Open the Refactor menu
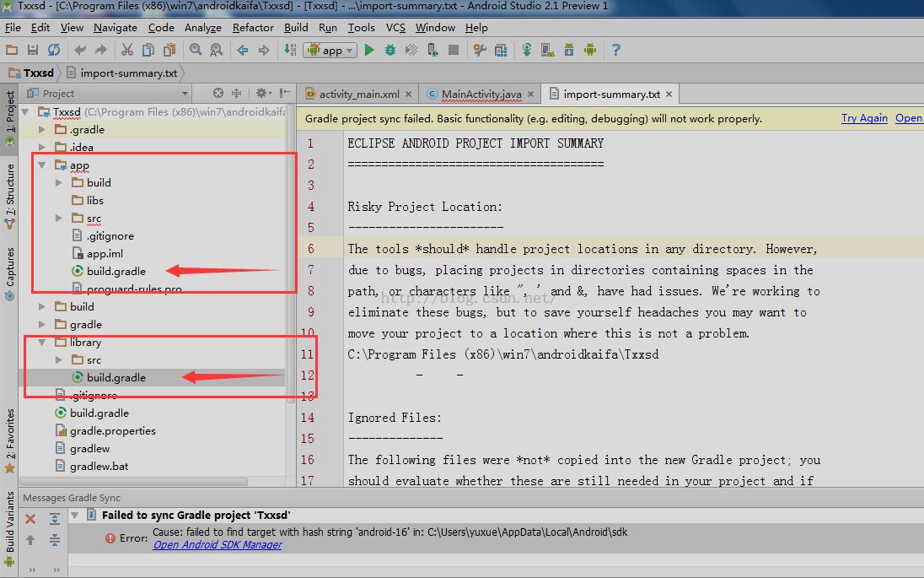 pyautogui.click(x=253, y=28)
